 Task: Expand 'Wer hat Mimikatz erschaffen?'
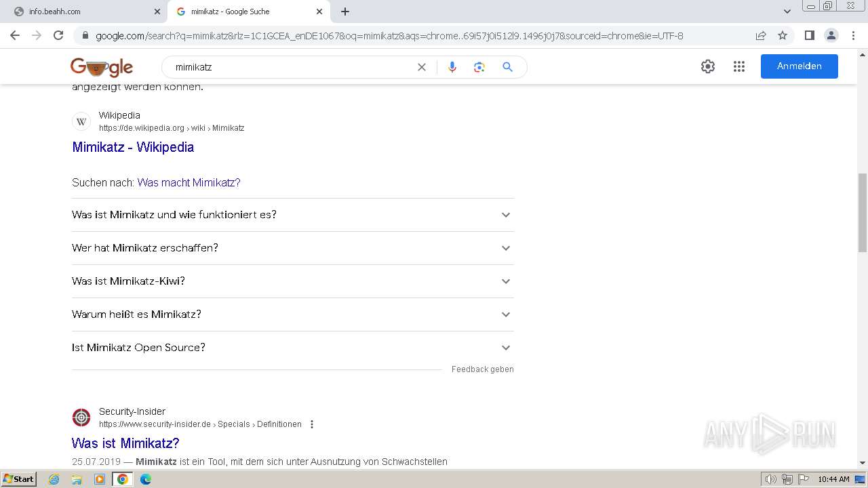[293, 248]
